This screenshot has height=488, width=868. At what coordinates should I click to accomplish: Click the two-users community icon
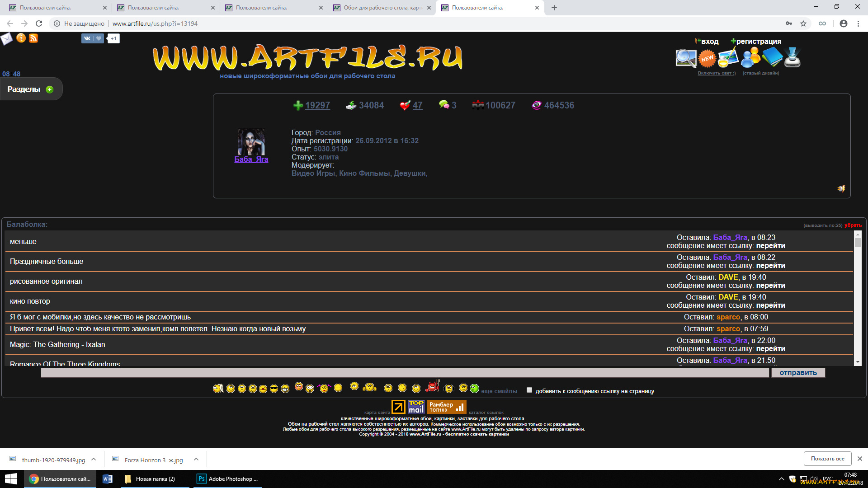(x=750, y=58)
